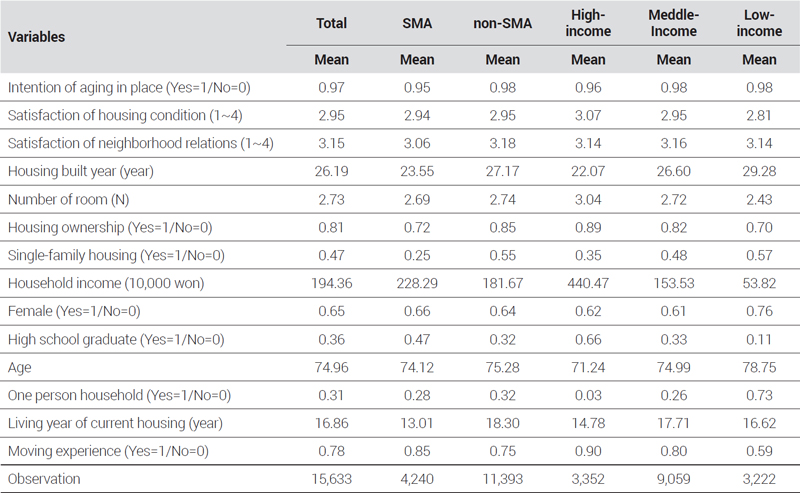Select the total household income value 194.36
The height and width of the screenshot is (493, 800).
331,283
